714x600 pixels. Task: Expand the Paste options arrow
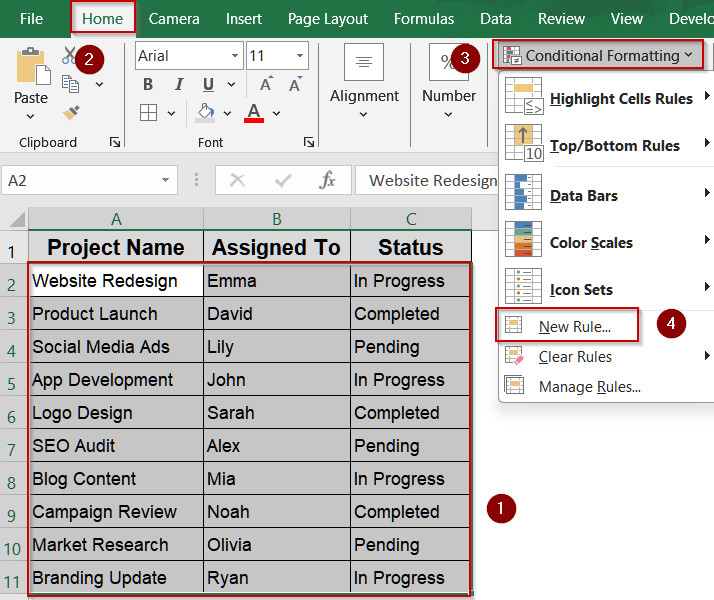point(30,117)
